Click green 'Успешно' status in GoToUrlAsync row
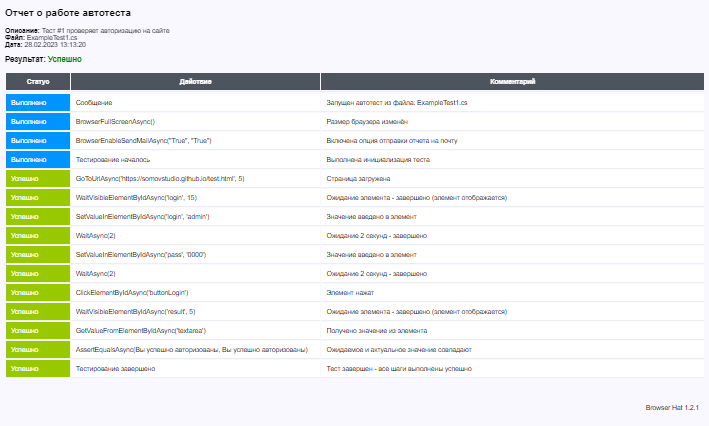 pos(38,178)
